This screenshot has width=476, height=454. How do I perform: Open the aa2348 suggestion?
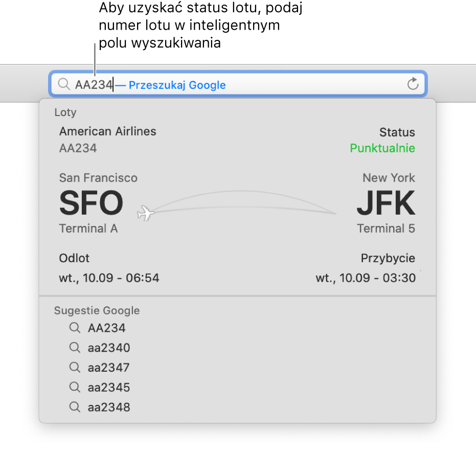coord(109,407)
